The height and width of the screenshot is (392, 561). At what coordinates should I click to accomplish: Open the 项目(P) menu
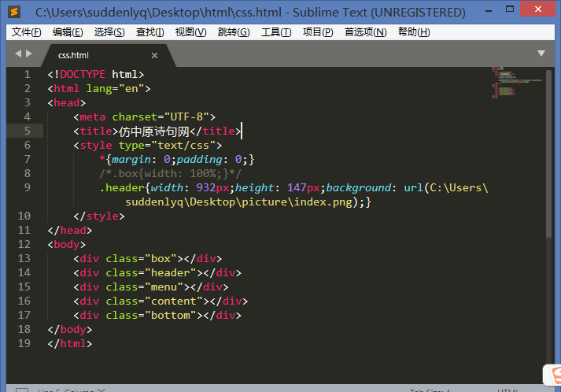coord(318,32)
